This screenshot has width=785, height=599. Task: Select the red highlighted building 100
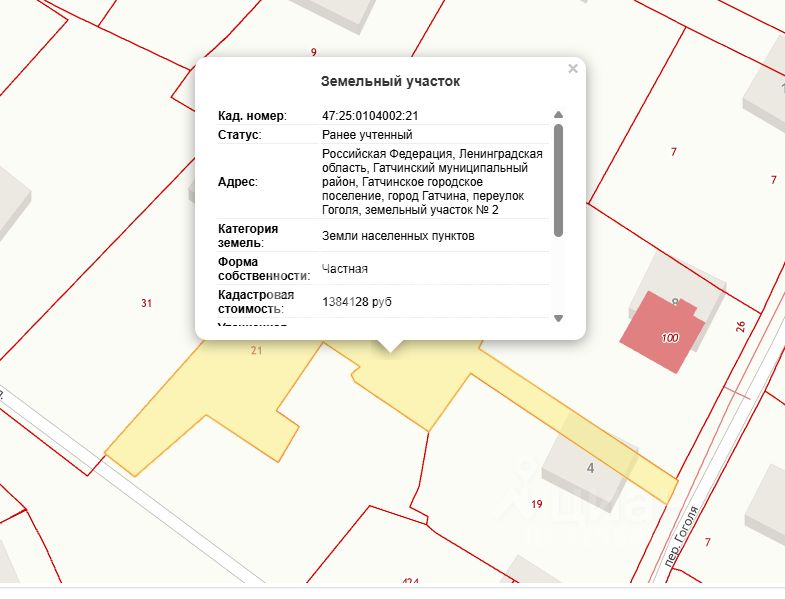[661, 332]
